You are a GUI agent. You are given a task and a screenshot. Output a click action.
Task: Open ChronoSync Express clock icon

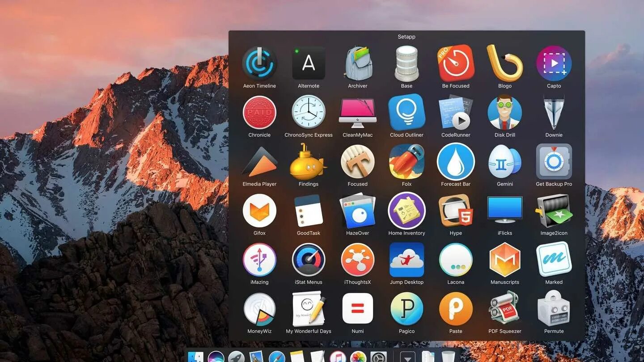309,113
